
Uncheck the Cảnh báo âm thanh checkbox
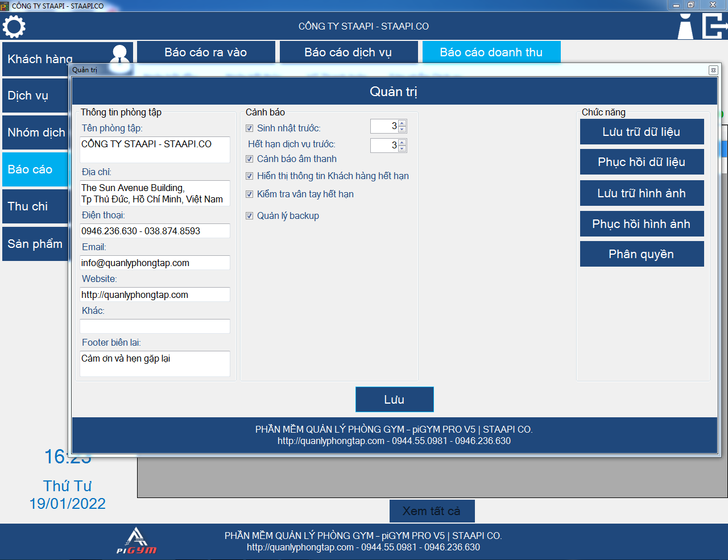[249, 159]
